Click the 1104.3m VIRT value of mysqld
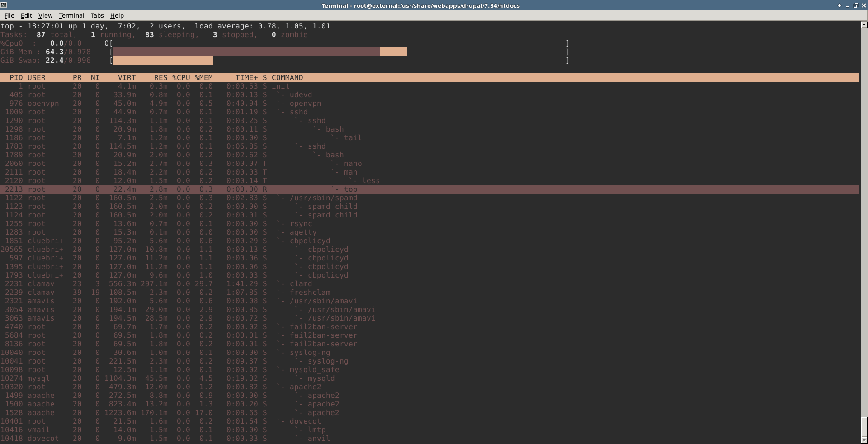868x444 pixels. click(120, 378)
